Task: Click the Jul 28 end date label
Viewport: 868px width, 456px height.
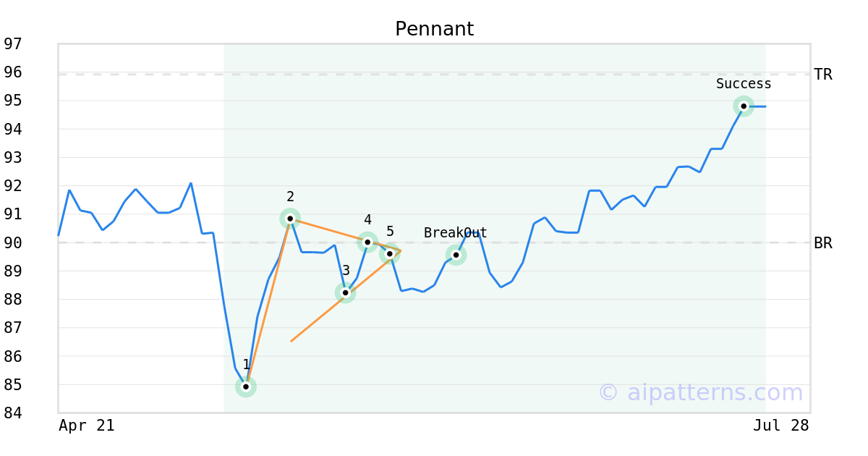Action: point(780,426)
